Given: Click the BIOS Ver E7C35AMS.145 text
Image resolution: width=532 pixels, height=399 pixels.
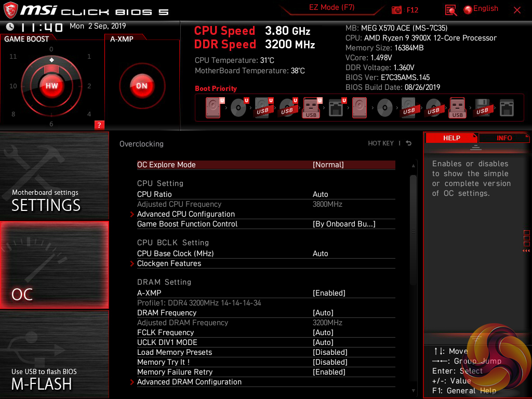Looking at the screenshot, I should coord(388,77).
